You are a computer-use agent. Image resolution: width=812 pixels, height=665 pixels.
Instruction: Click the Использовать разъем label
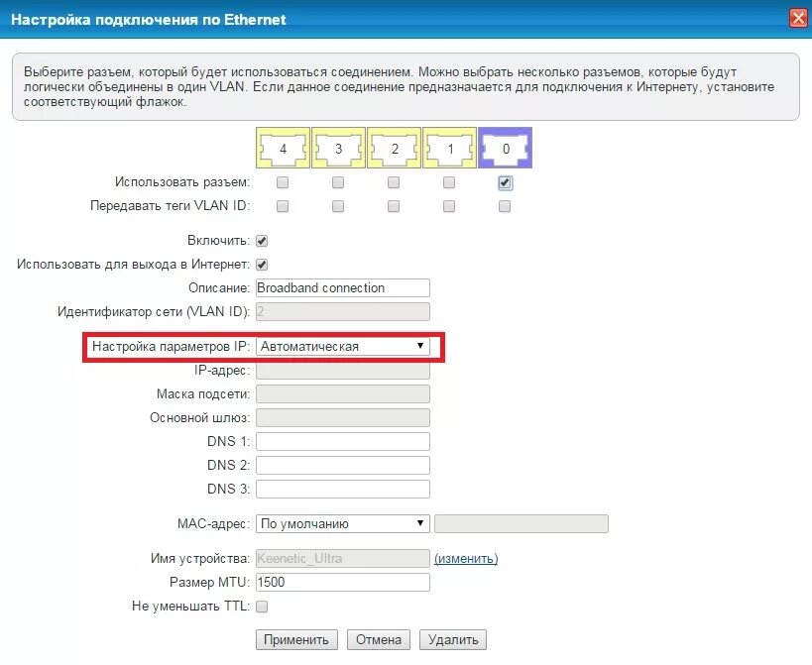(182, 182)
